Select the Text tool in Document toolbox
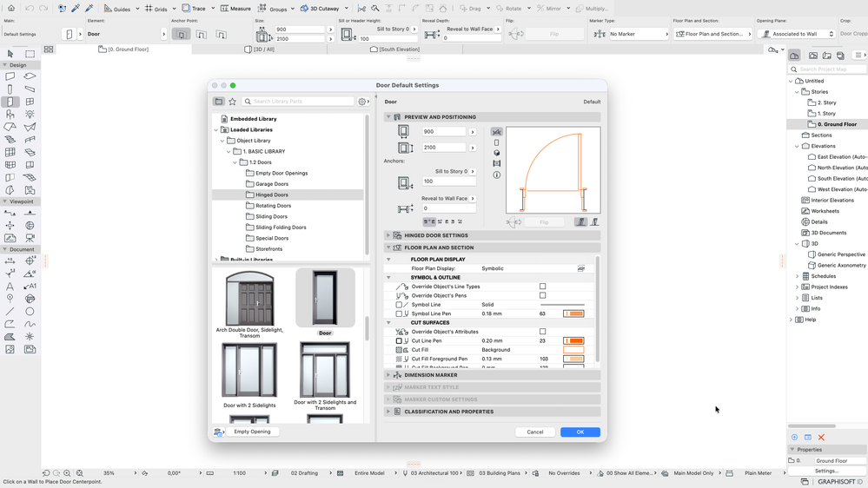Image resolution: width=868 pixels, height=488 pixels. [10, 286]
